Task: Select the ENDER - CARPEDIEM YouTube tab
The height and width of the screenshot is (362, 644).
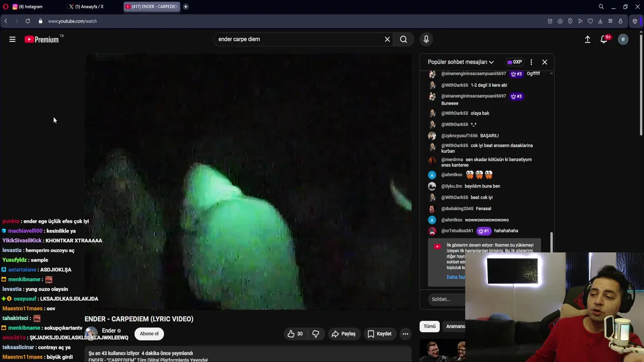Action: point(151,7)
